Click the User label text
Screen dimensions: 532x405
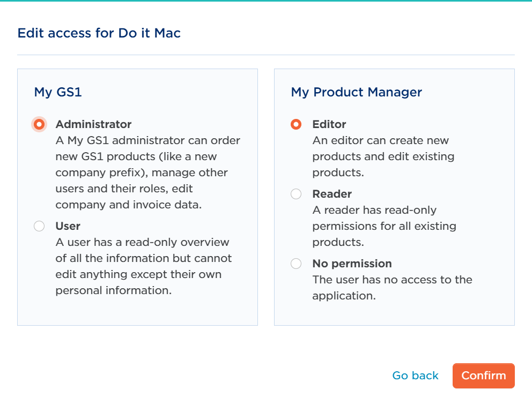[68, 226]
